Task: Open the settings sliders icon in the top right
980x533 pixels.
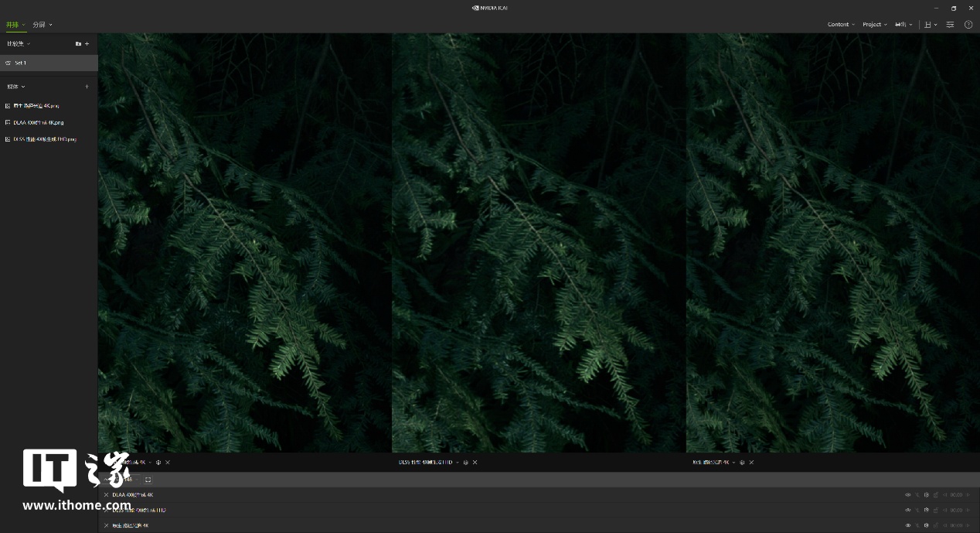Action: pos(950,25)
